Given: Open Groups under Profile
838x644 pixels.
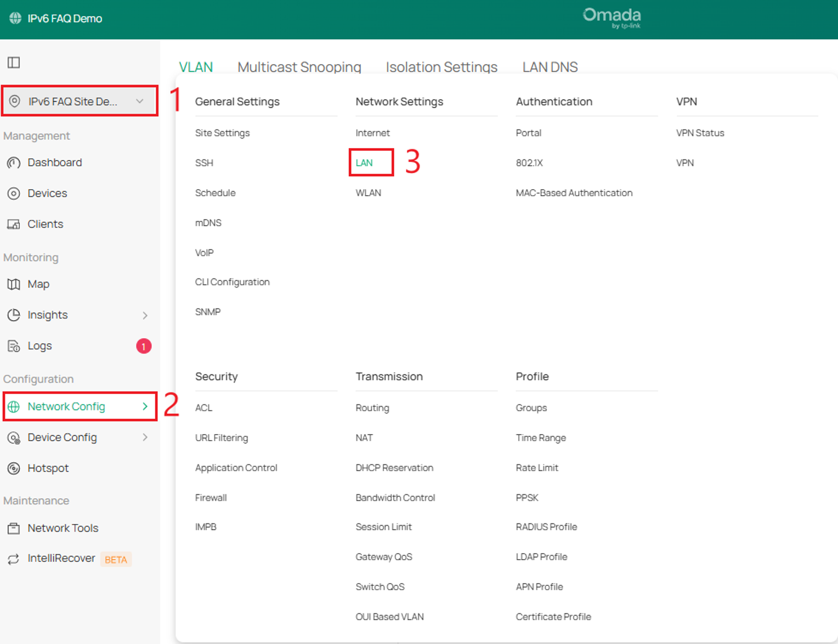Looking at the screenshot, I should point(531,408).
